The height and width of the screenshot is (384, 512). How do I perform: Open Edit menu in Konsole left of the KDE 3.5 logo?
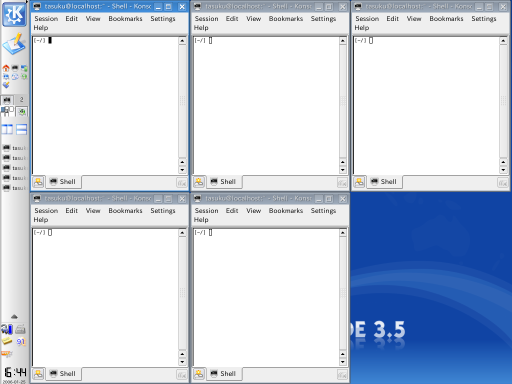coord(232,211)
